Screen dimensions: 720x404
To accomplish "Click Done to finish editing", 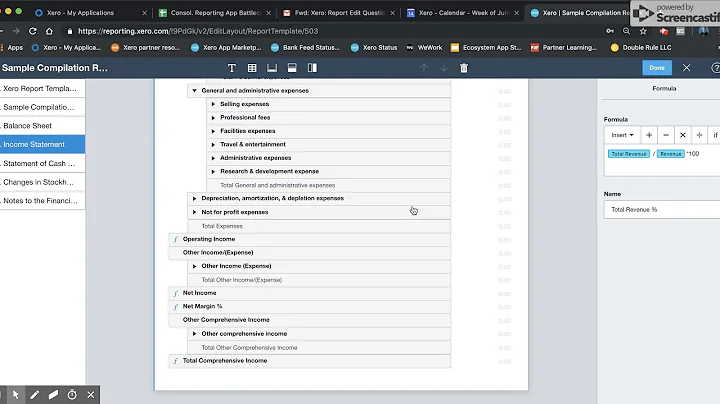I will (657, 67).
